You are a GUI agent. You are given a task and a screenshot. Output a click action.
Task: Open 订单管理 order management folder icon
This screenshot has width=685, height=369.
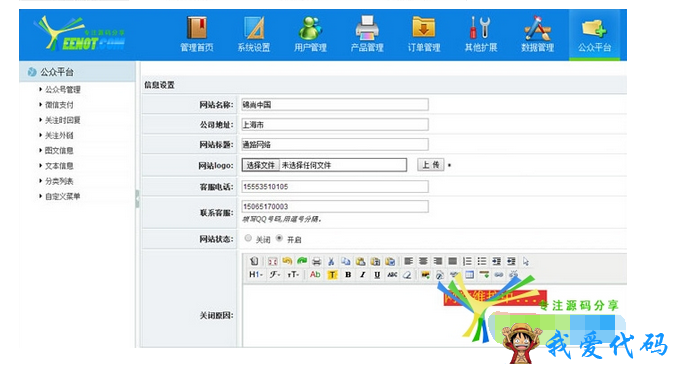pyautogui.click(x=423, y=28)
